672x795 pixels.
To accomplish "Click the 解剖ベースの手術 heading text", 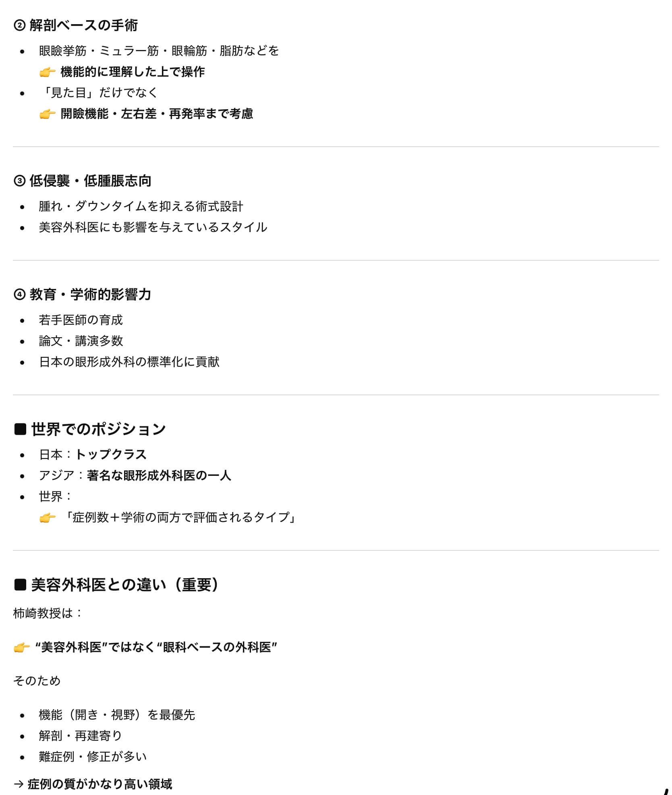I will 84,25.
